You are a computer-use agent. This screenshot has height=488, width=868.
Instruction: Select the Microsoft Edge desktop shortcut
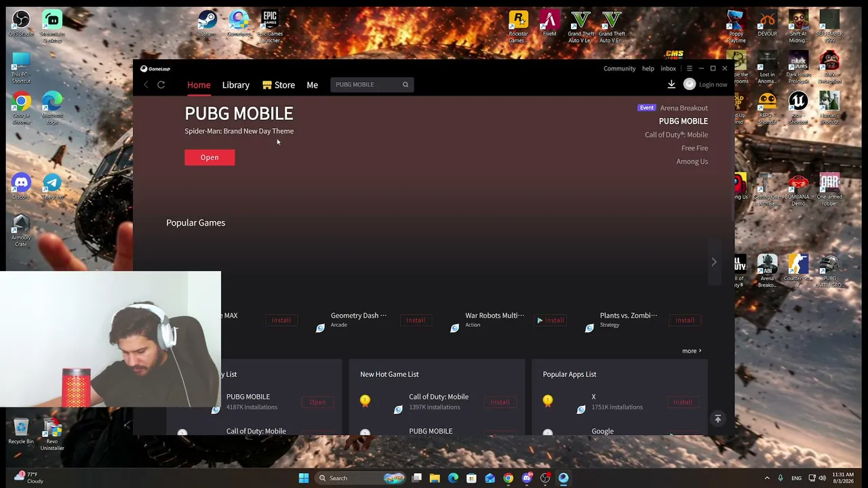click(x=52, y=108)
